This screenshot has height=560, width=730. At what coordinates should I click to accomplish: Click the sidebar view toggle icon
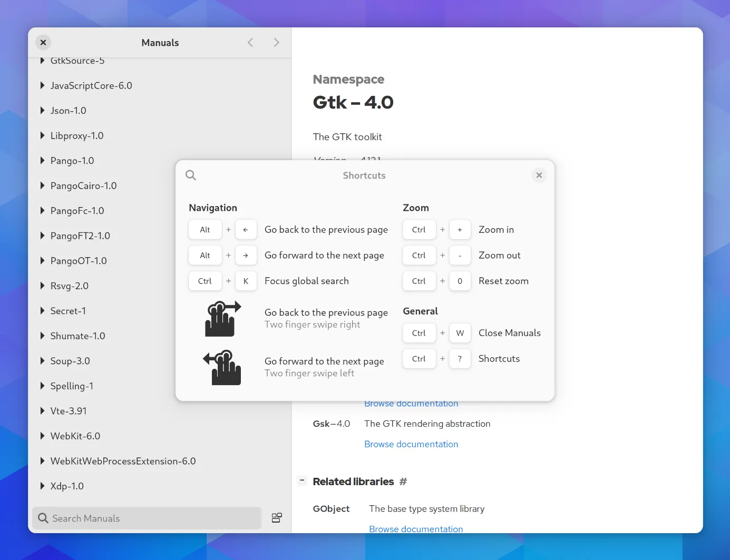[x=277, y=518]
